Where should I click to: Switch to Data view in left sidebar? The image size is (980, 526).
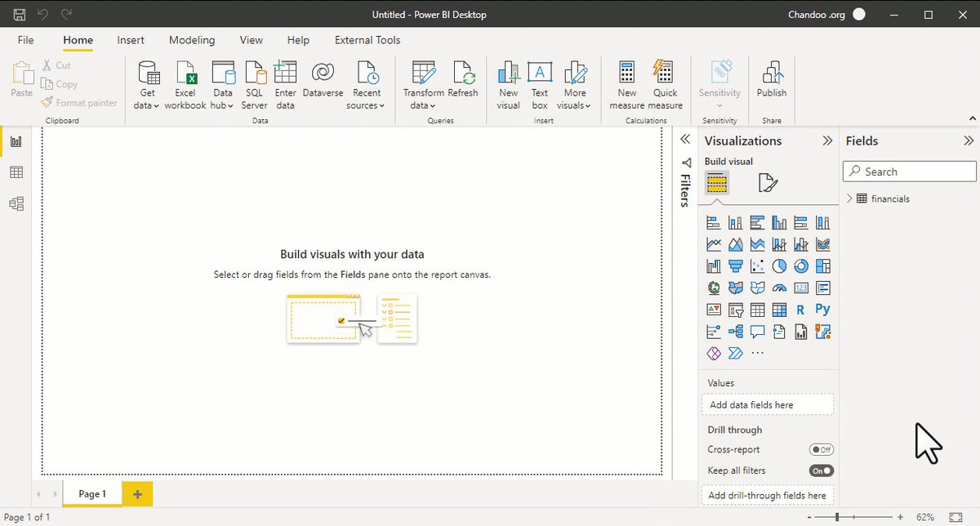16,172
